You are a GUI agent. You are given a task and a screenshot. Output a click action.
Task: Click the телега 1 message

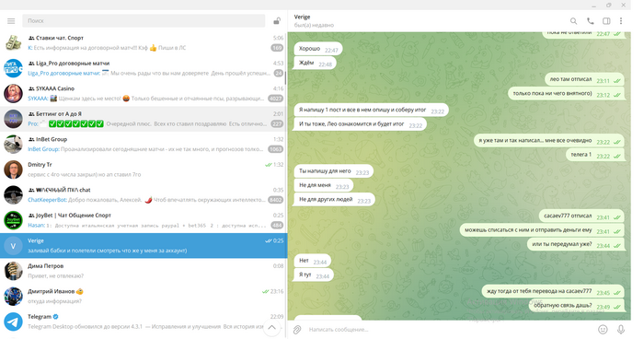tap(595, 155)
